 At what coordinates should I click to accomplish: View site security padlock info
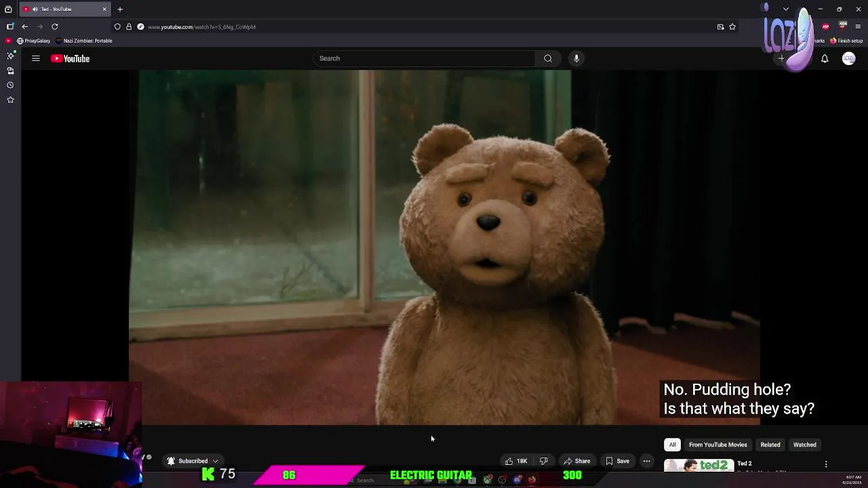click(x=129, y=26)
